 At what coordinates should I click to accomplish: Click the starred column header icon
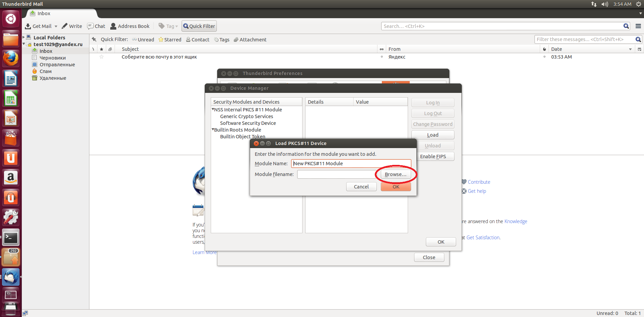click(x=102, y=49)
